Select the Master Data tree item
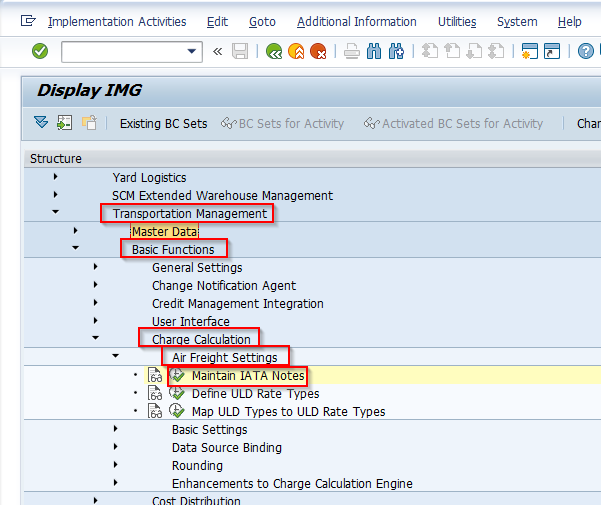Viewport: 601px width, 505px height. (165, 231)
